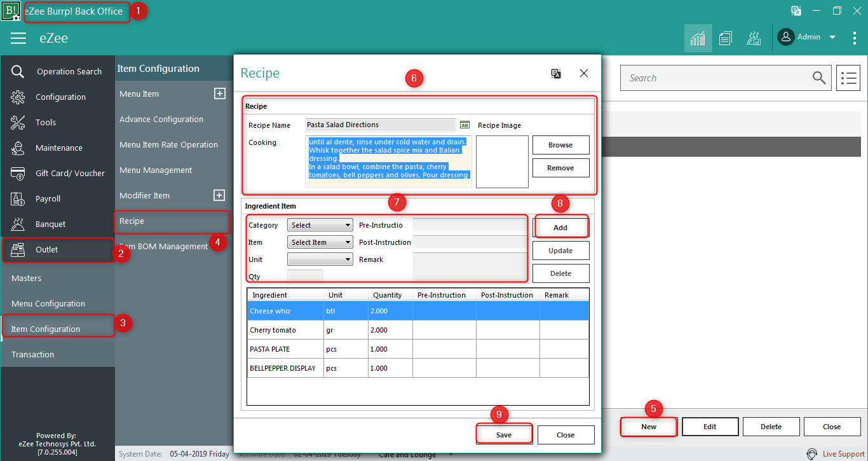Click the Delete ingredient button
This screenshot has height=461, width=868.
click(560, 273)
